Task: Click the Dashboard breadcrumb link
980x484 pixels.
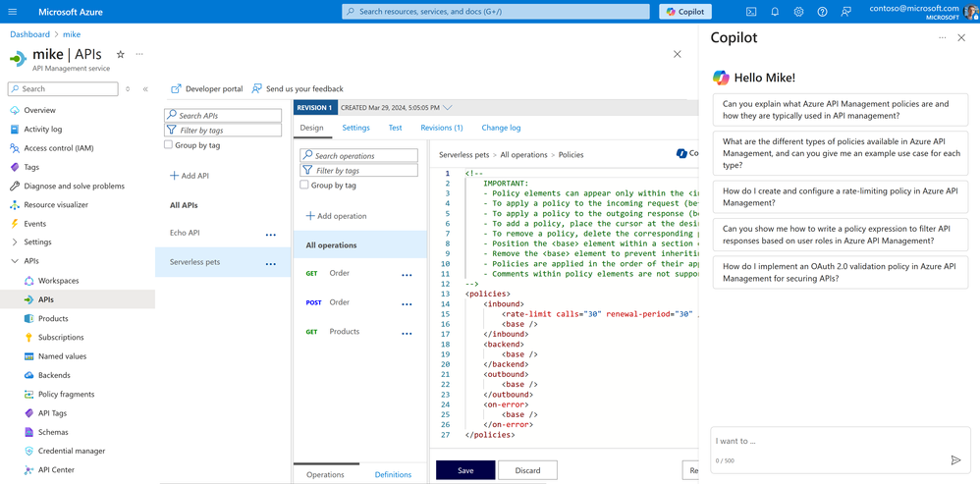Action: pyautogui.click(x=29, y=34)
